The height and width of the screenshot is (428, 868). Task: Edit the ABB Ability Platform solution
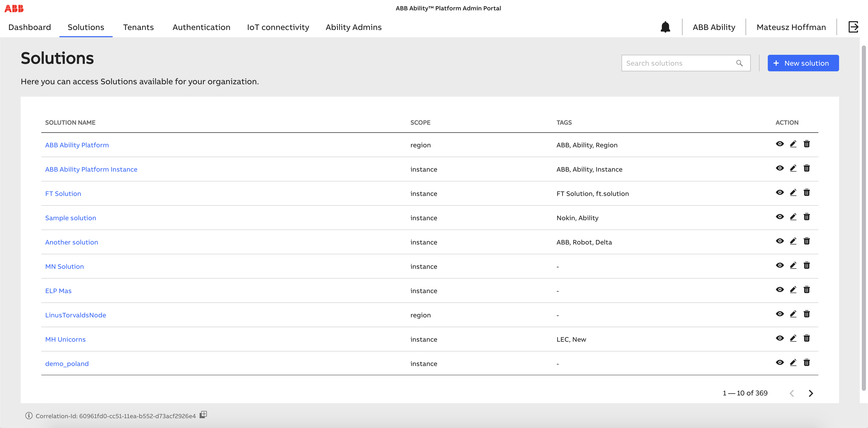pos(793,144)
